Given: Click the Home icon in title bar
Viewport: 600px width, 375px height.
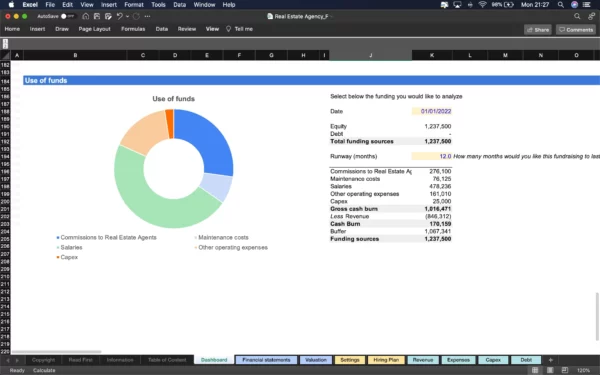Looking at the screenshot, I should coord(86,16).
